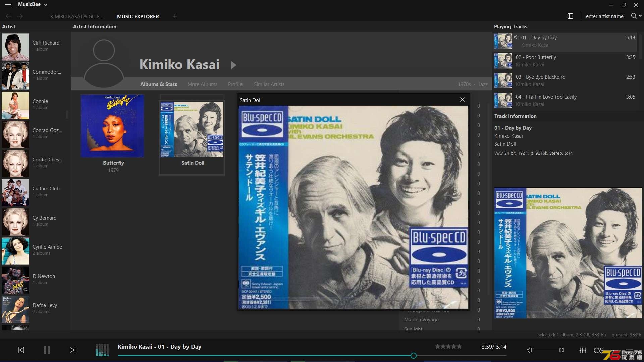Viewport: 644px width, 362px height.
Task: Select Cyrille Aimée artist entry
Action: [x=35, y=251]
